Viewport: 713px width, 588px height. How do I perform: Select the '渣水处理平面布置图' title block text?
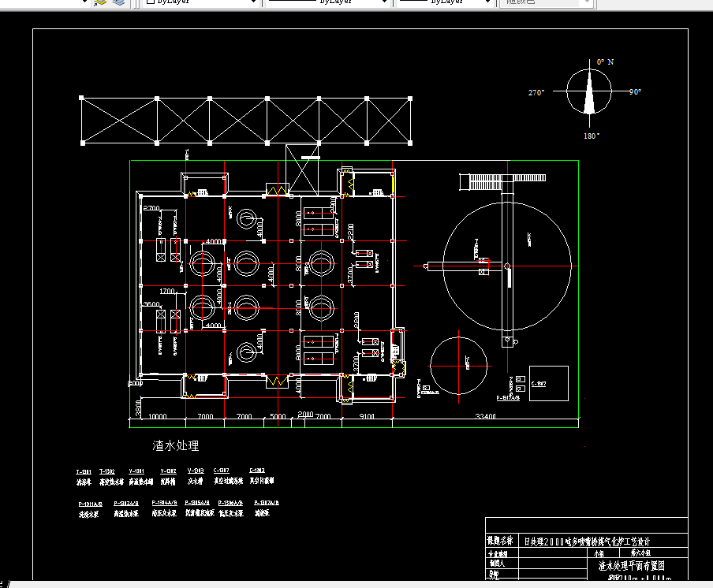(632, 566)
